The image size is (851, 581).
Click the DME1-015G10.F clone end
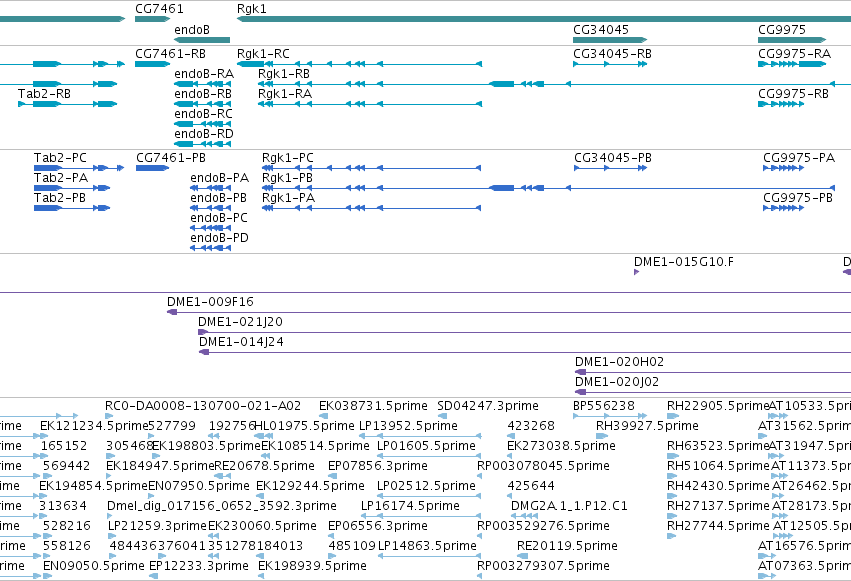tap(637, 272)
